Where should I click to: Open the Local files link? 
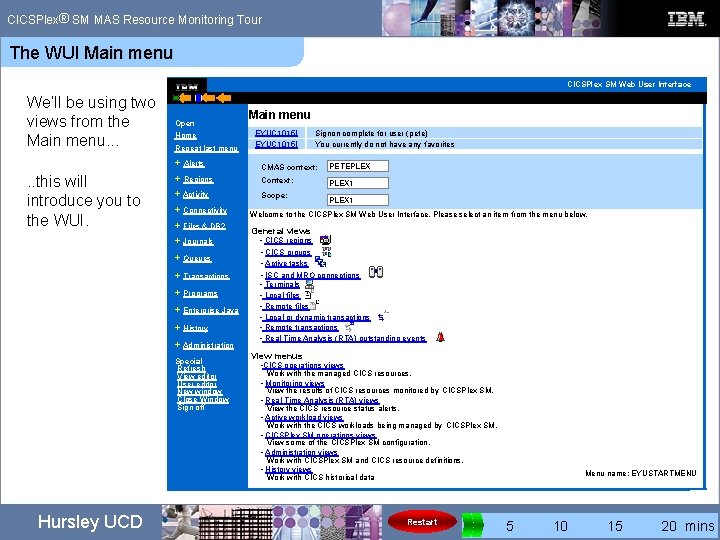282,295
